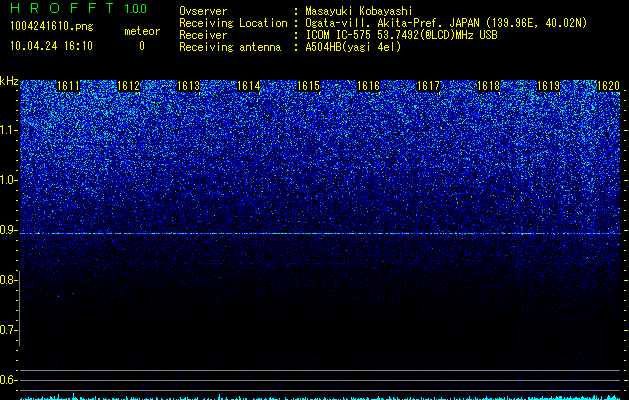Viewport: 629px width, 400px height.
Task: Click the A504HB(yagi 4el) antenna text
Action: (353, 47)
